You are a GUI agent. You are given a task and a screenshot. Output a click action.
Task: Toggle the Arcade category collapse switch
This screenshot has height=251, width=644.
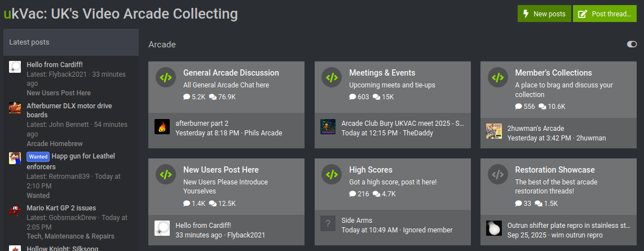click(632, 45)
